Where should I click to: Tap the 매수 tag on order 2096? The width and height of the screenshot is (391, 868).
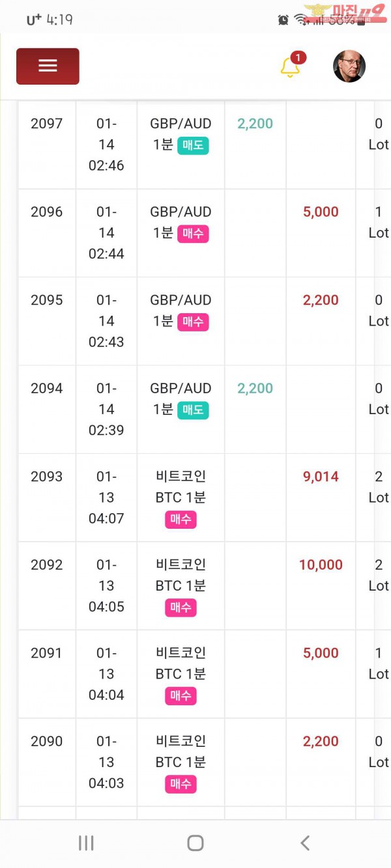point(193,234)
